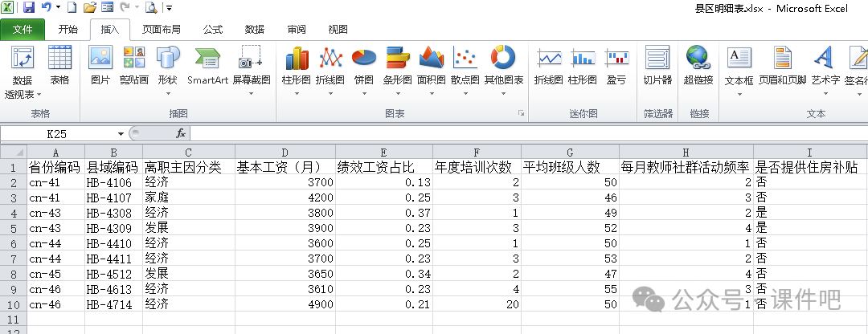Insert a Bar chart (条形图)

[x=398, y=71]
